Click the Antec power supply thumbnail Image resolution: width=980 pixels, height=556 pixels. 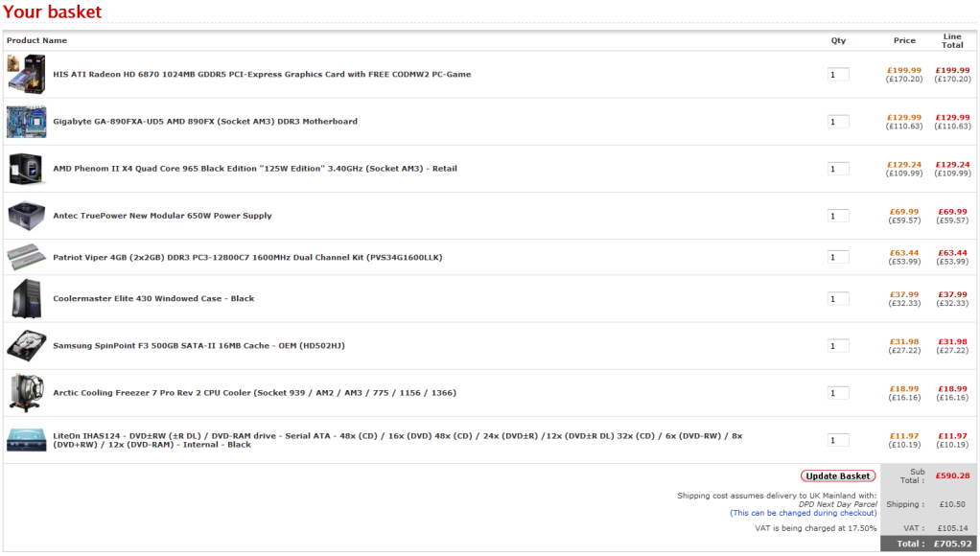26,216
